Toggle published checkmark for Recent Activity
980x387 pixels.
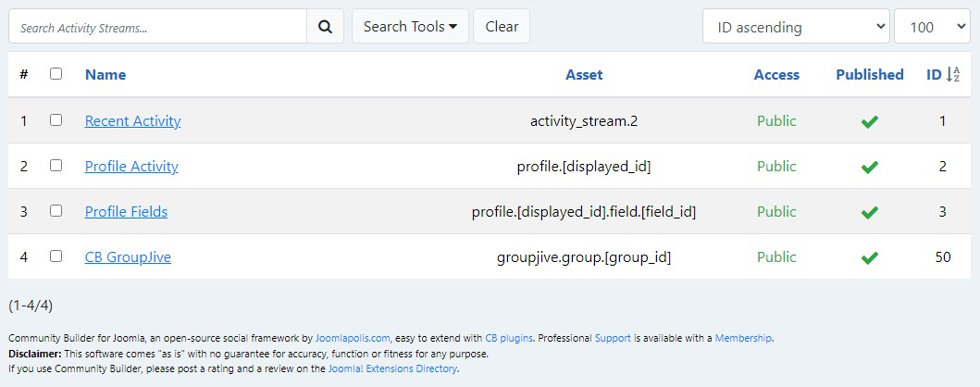(869, 122)
